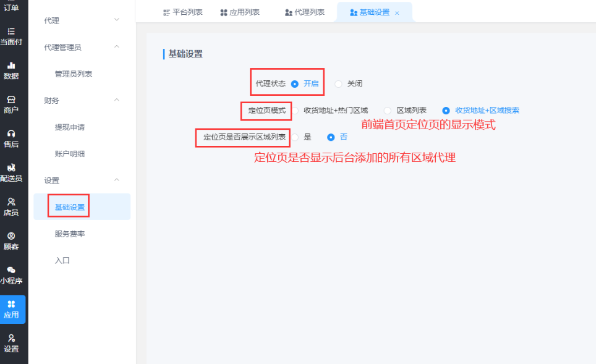Collapse the 财务 menu chevron
This screenshot has width=596, height=364.
(117, 99)
